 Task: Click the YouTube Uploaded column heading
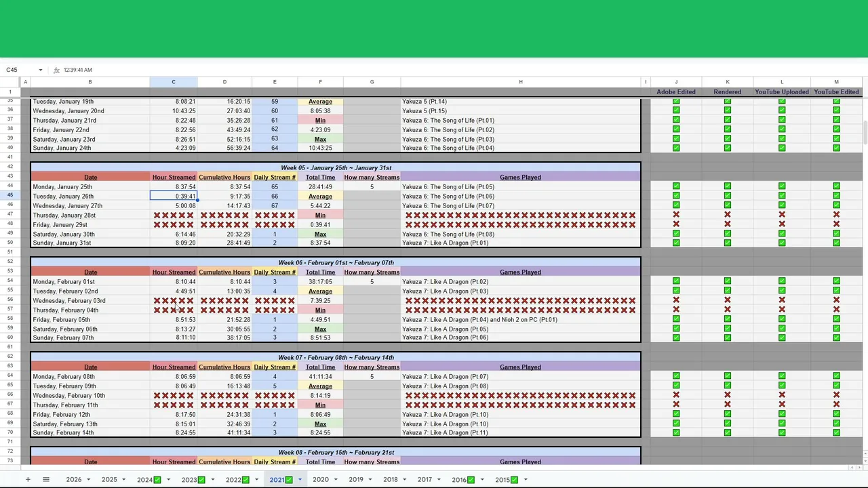(782, 91)
